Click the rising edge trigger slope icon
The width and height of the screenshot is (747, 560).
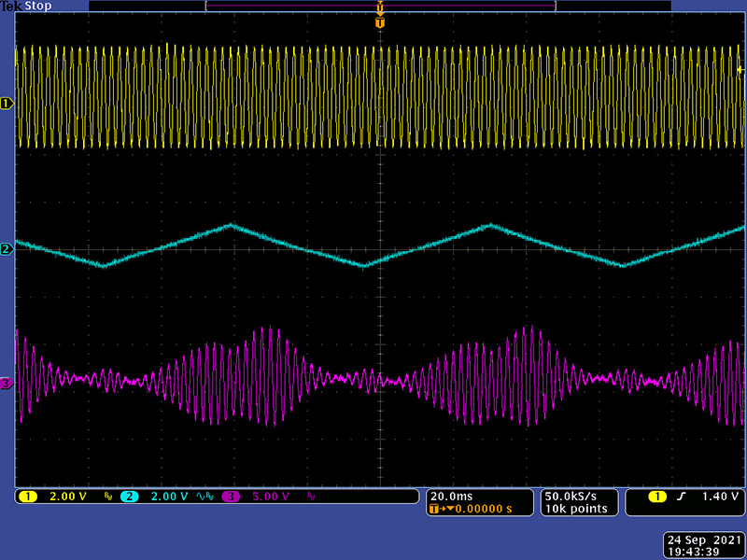[683, 496]
